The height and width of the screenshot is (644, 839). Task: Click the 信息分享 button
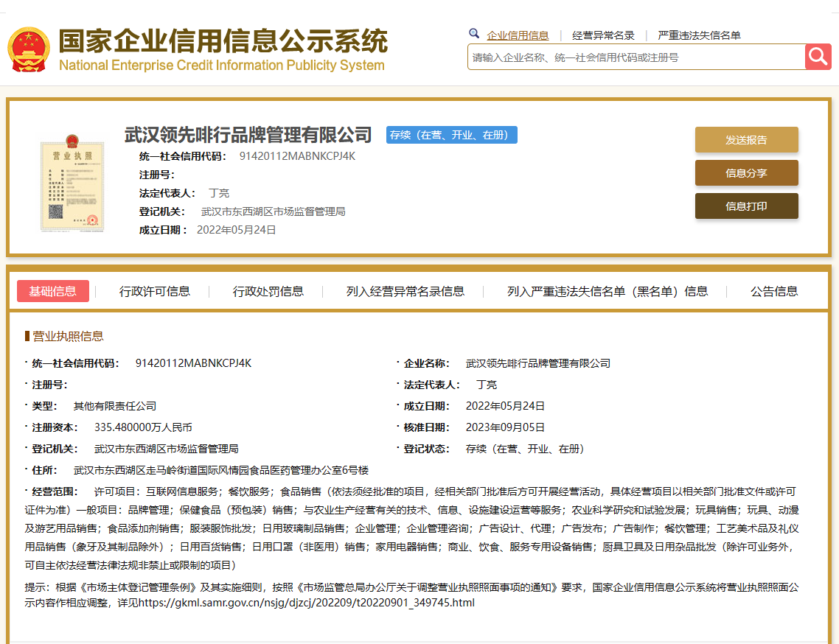(746, 172)
